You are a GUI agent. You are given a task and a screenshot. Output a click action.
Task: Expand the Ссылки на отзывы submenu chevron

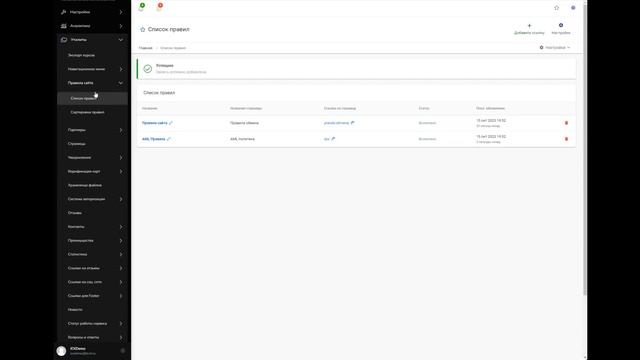coord(121,269)
